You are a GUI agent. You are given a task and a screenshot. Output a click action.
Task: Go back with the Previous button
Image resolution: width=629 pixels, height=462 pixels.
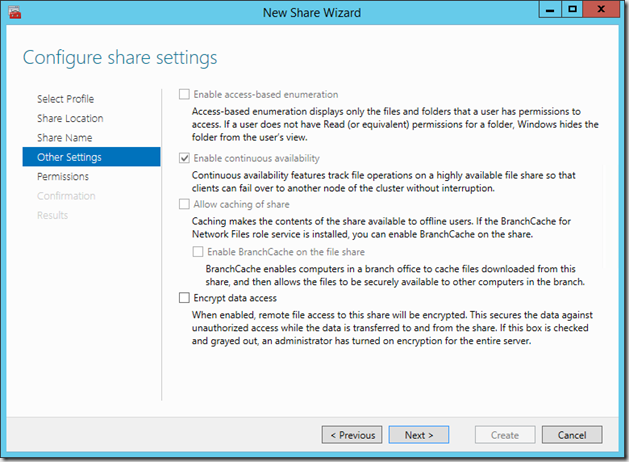pos(352,435)
